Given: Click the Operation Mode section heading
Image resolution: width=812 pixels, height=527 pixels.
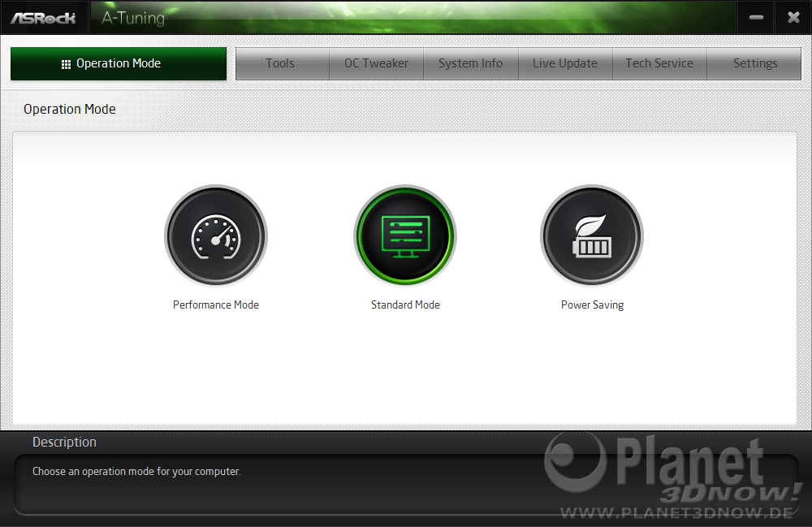Looking at the screenshot, I should click(x=69, y=110).
